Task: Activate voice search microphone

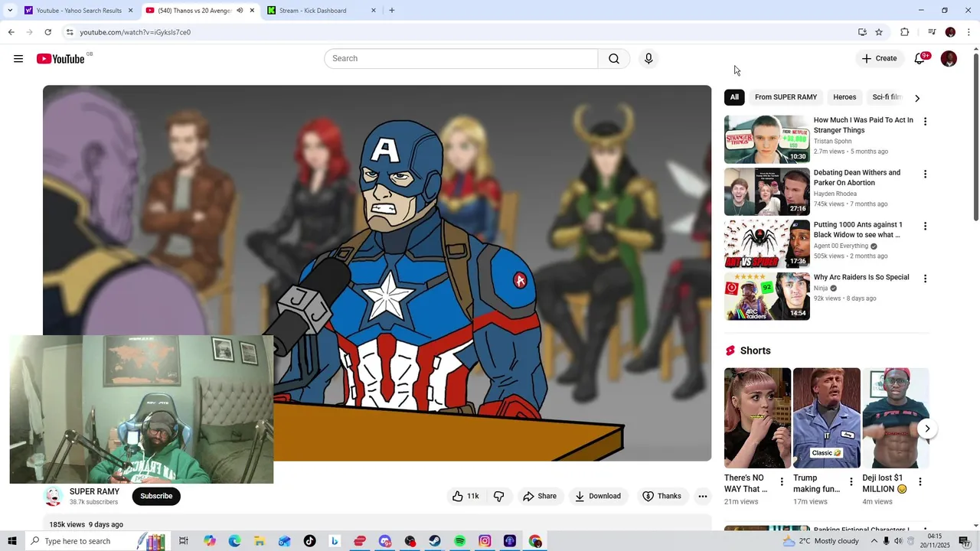Action: click(648, 59)
